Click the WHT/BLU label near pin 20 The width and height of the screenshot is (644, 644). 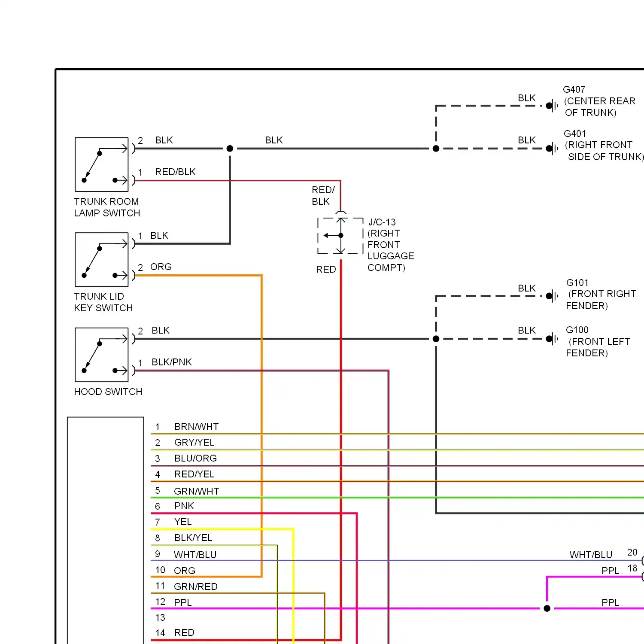click(x=591, y=554)
